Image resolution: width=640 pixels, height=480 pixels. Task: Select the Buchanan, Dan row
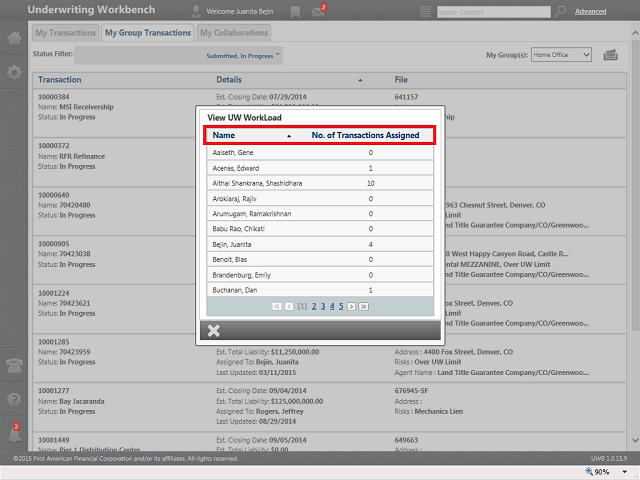320,290
